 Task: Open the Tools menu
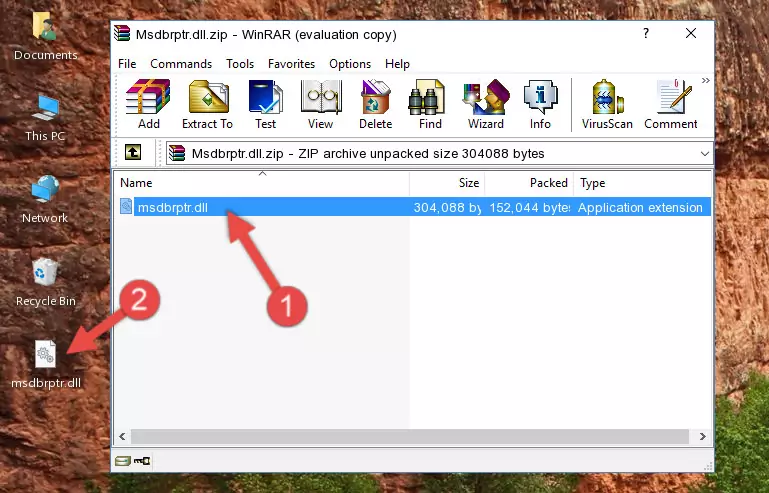[x=240, y=64]
